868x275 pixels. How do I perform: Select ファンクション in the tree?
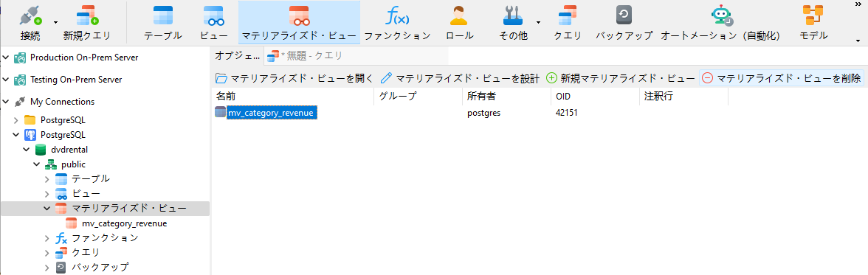tap(105, 238)
